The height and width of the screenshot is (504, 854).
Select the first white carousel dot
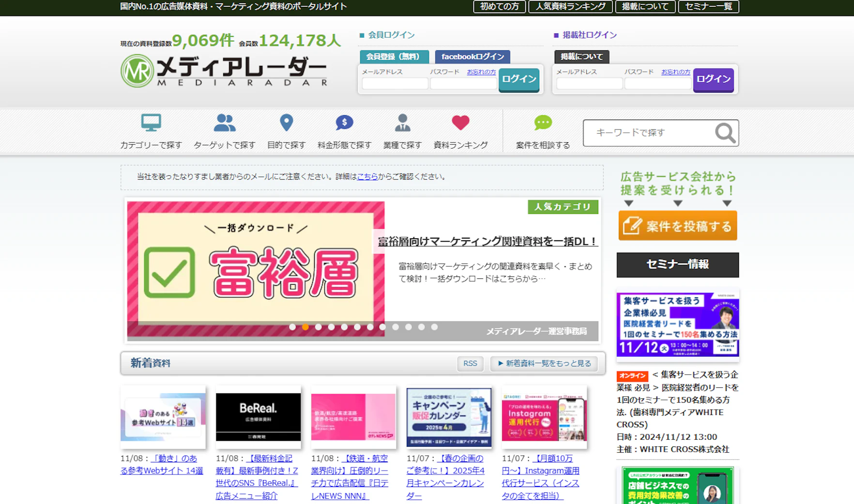292,327
